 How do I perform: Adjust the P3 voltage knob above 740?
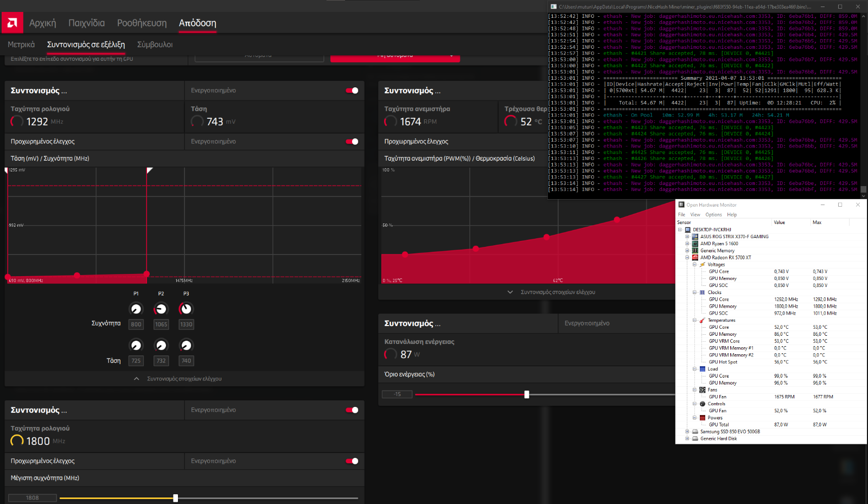[x=186, y=345]
